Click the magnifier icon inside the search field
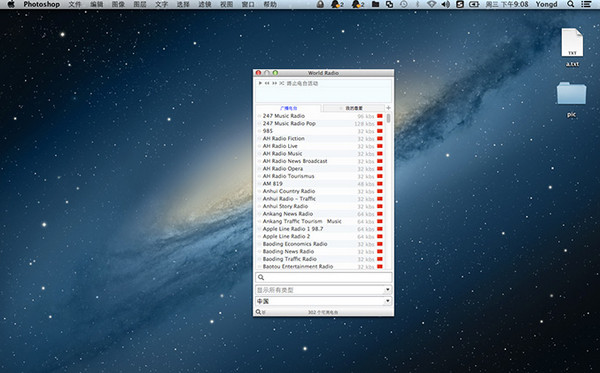 click(261, 277)
